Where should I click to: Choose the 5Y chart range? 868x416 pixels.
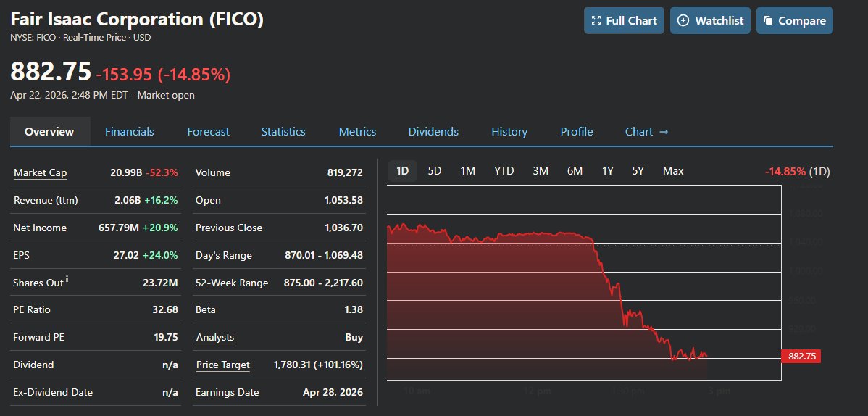[638, 171]
